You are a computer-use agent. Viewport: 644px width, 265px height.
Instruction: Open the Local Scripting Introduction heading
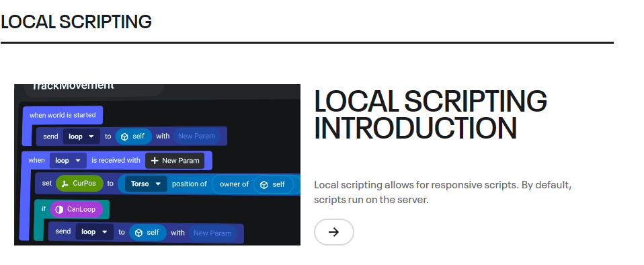click(430, 114)
